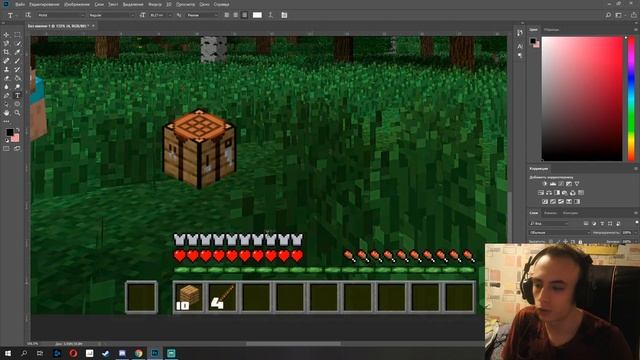Viewport: 640px width, 360px height.
Task: Select the Brush tool
Action: tap(17, 61)
